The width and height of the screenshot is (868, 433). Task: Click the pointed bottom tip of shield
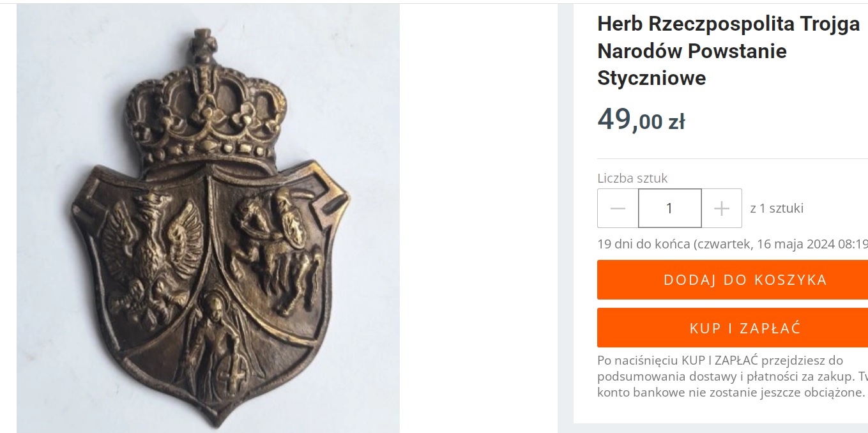tap(214, 415)
